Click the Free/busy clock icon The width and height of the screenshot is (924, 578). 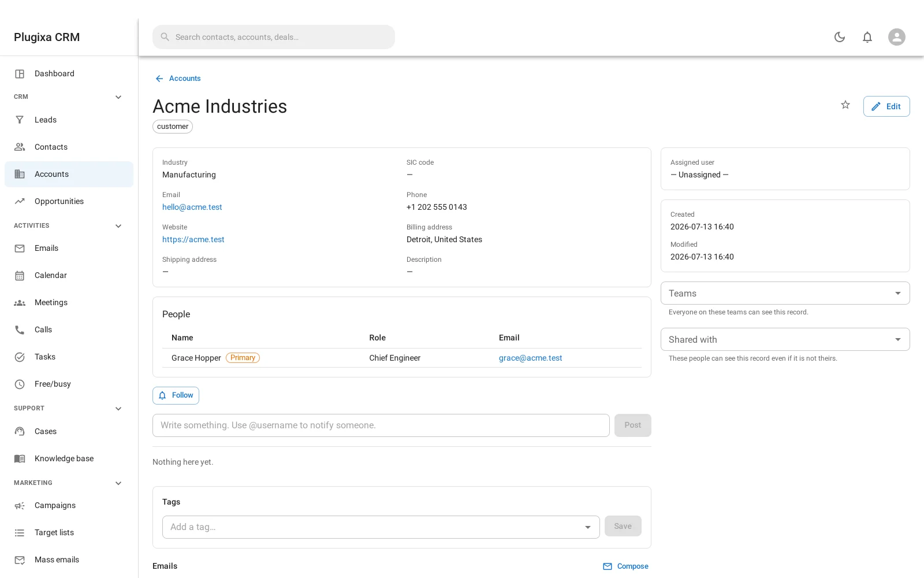click(20, 384)
